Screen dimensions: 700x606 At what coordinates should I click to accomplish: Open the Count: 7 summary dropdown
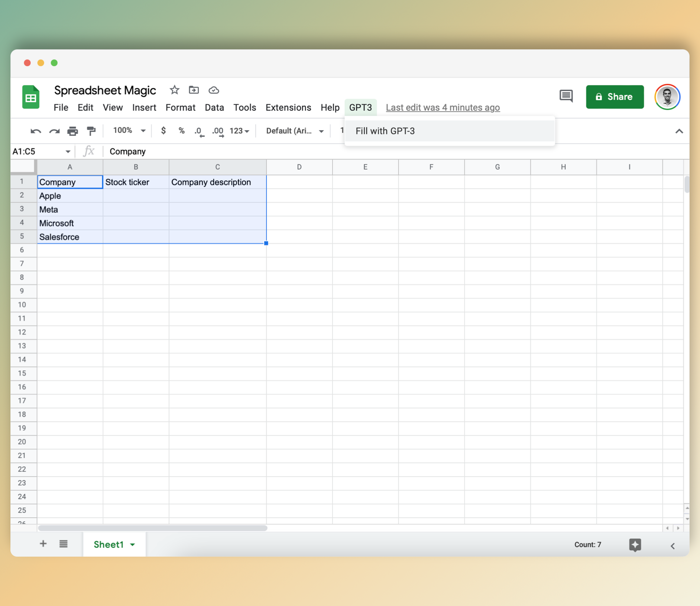[588, 545]
